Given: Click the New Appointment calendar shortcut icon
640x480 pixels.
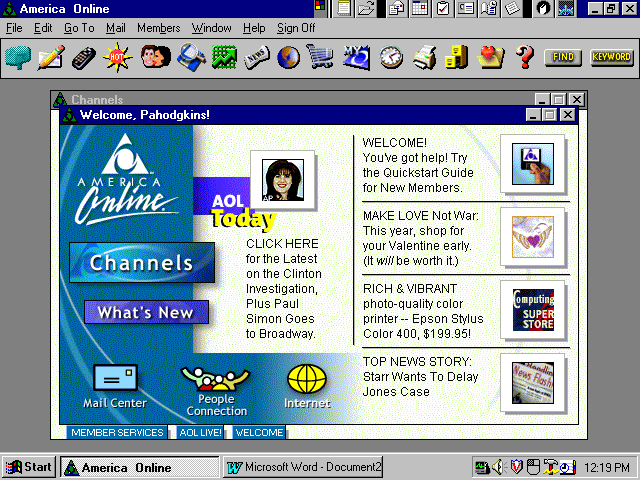Looking at the screenshot, I should coord(420,8).
